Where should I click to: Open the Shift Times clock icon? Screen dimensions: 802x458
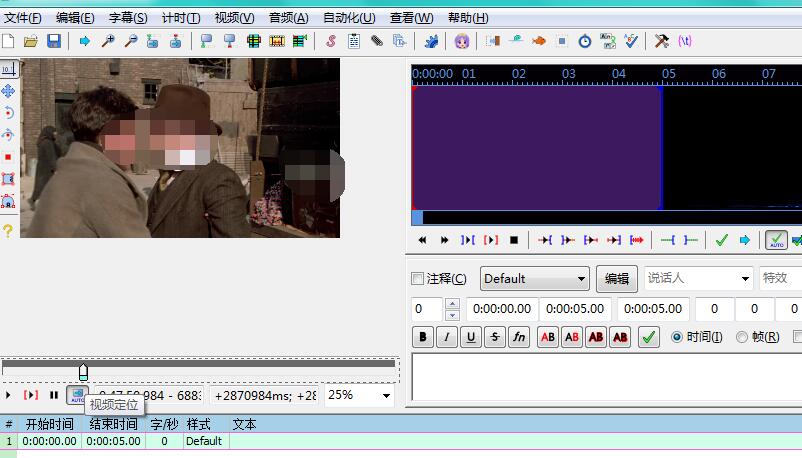(585, 41)
